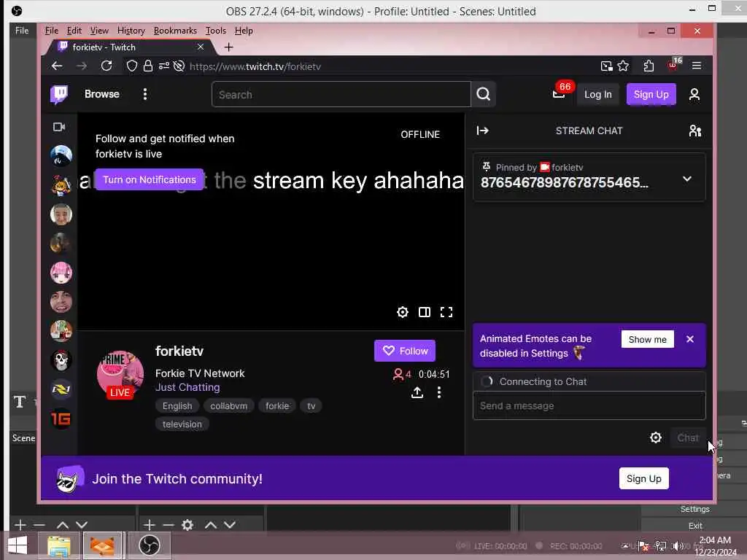Click the top bar Sign Up button
This screenshot has height=560, width=747.
coord(651,94)
